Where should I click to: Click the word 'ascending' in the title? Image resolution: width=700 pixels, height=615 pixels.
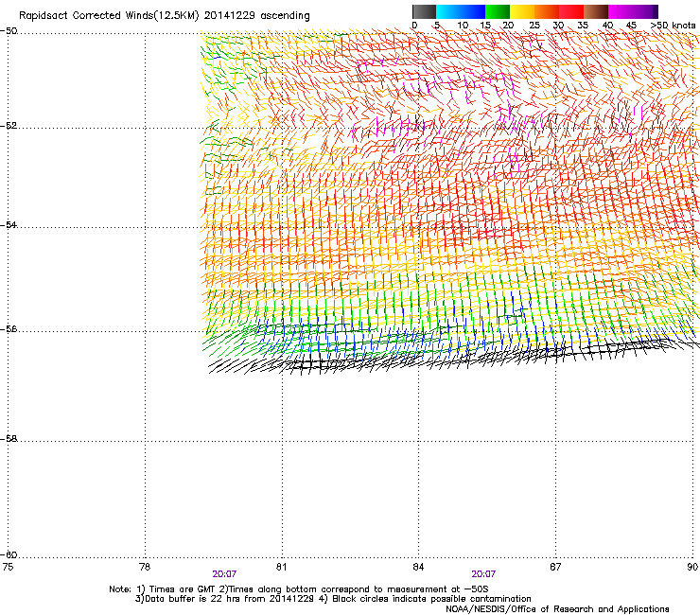point(285,16)
